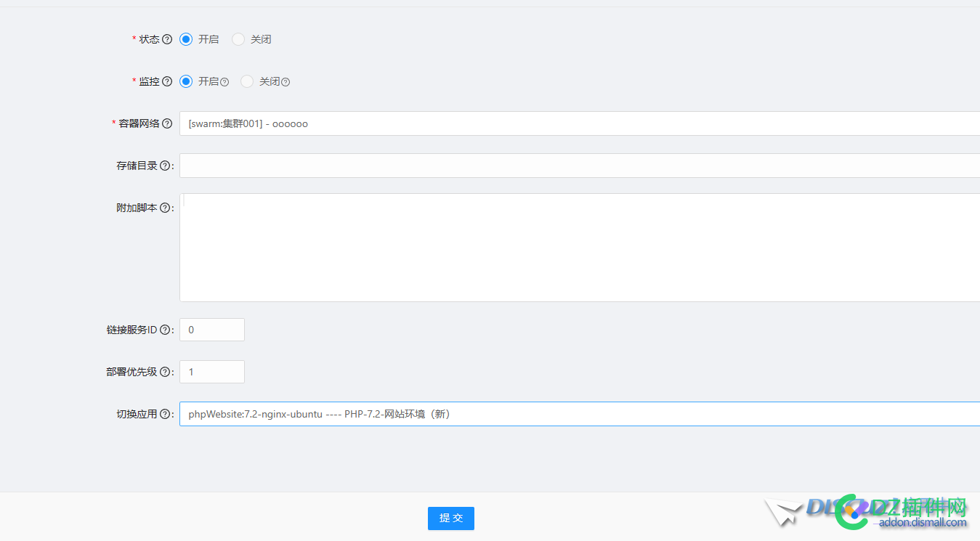Open the 容器网络 swarm network dropdown
This screenshot has height=541, width=980.
coord(580,123)
